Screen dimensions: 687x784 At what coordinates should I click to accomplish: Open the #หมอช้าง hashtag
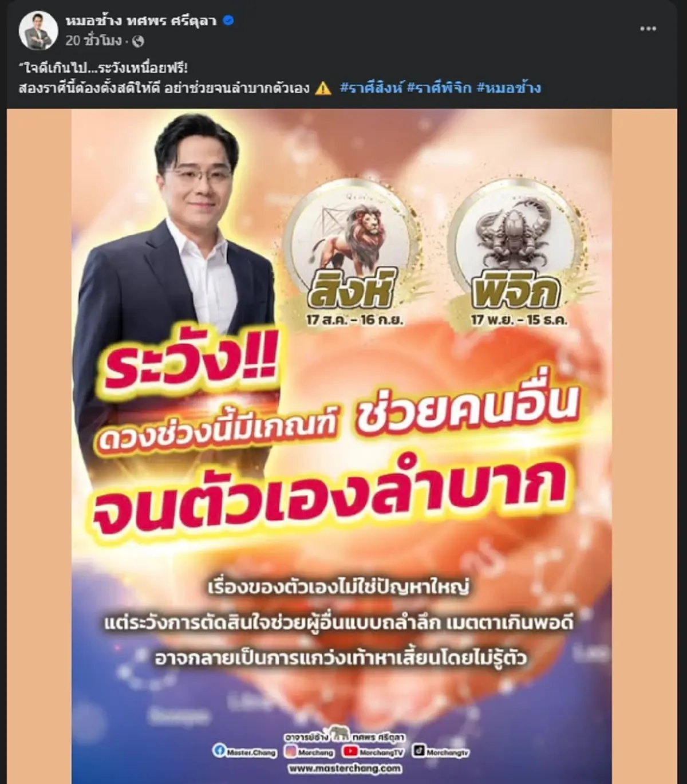508,88
